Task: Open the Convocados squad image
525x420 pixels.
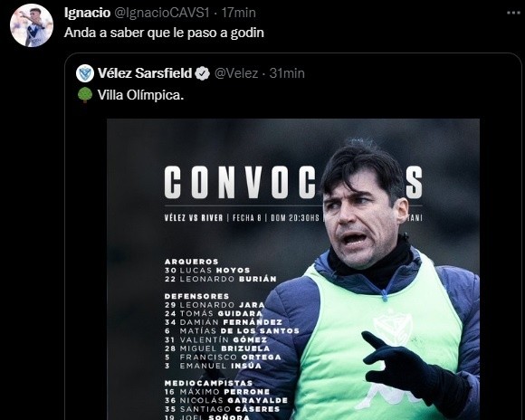Action: point(293,269)
